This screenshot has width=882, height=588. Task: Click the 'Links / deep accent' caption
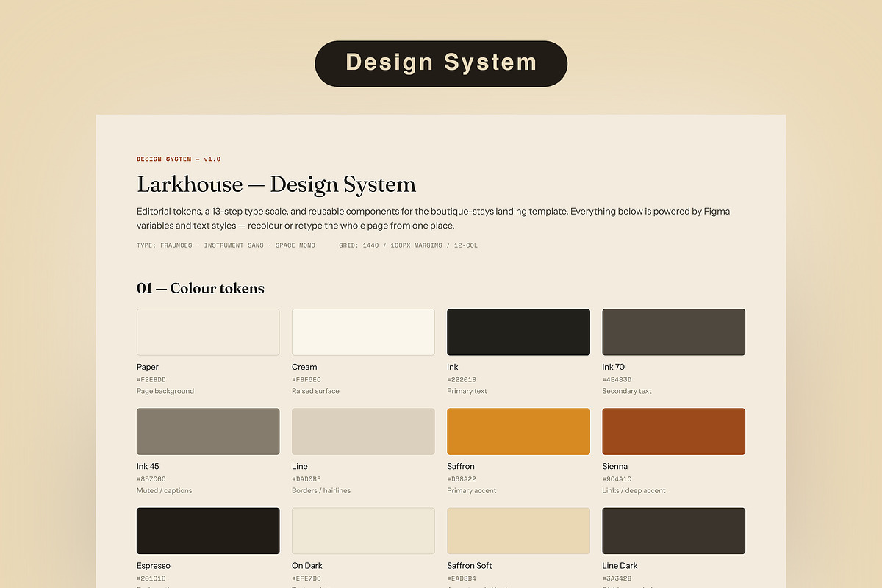click(634, 490)
